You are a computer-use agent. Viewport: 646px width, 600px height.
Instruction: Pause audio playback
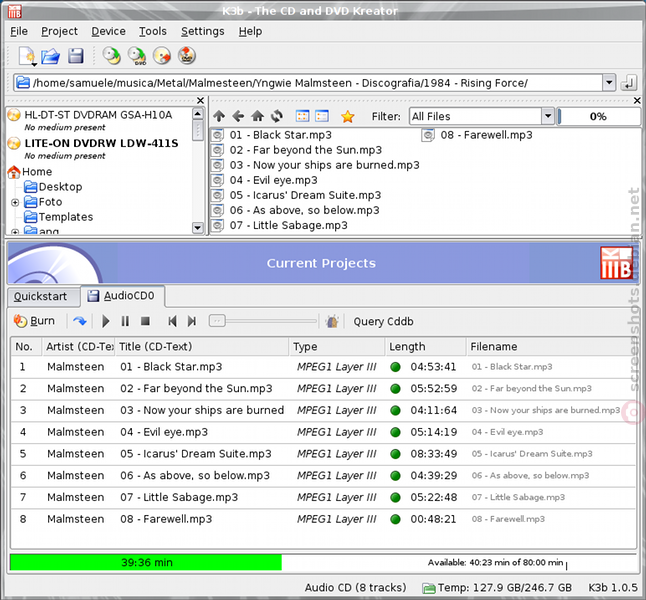[125, 321]
